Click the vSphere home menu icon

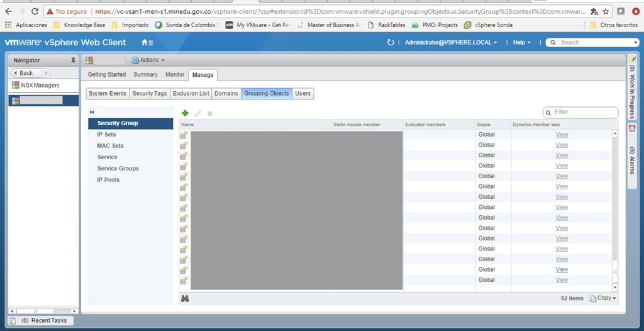point(147,42)
